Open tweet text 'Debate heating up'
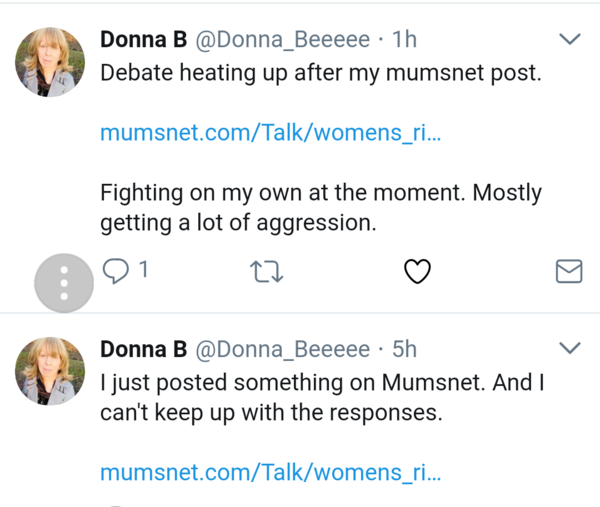600x507 pixels. click(320, 73)
